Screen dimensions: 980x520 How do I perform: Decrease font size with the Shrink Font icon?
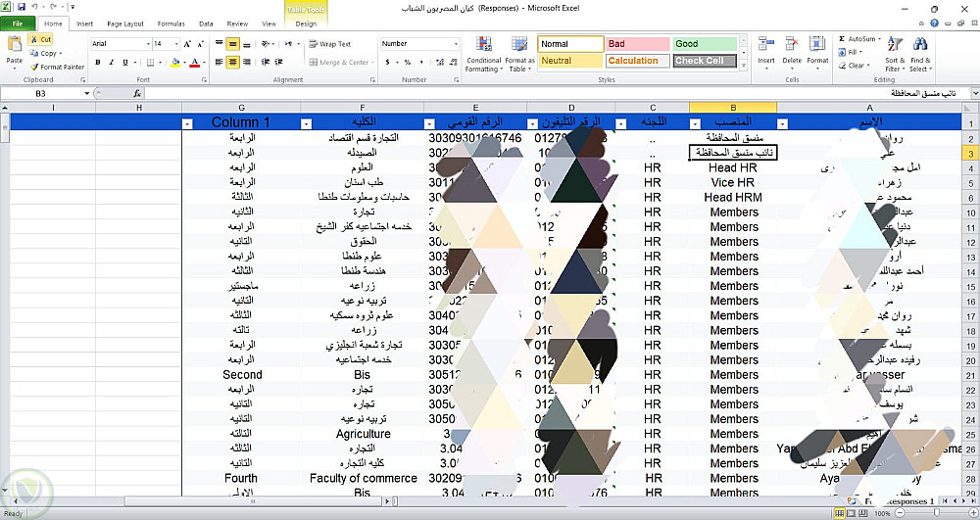[x=200, y=44]
